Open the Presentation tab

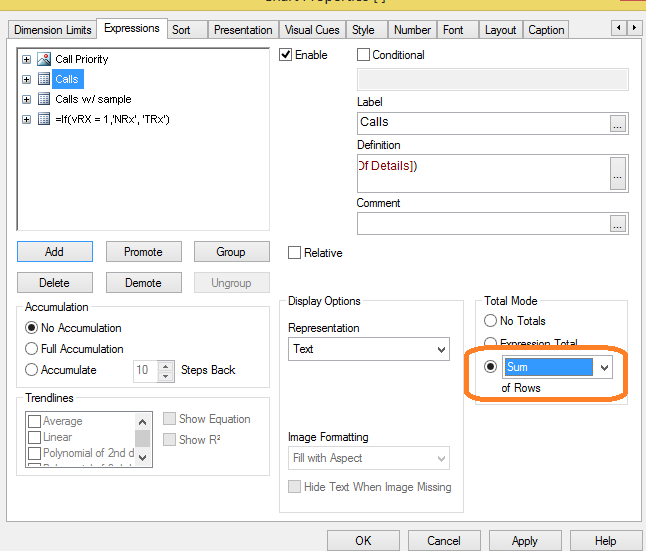coord(243,30)
